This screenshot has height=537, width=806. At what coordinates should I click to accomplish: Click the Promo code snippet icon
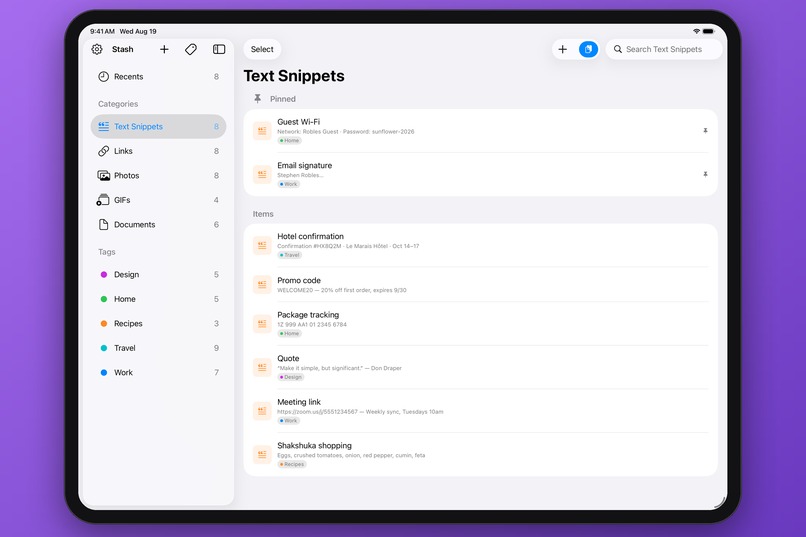tap(262, 285)
